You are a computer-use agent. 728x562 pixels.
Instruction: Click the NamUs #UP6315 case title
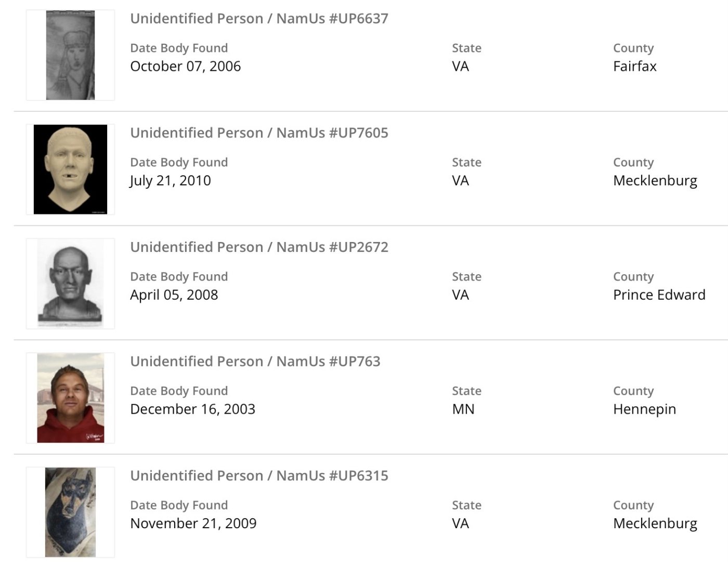(x=259, y=476)
